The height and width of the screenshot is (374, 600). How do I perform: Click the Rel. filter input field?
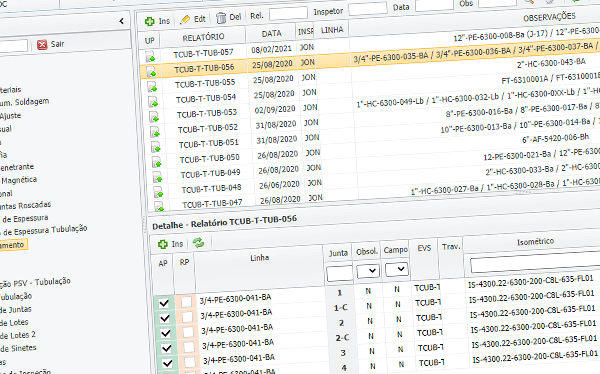(x=288, y=14)
